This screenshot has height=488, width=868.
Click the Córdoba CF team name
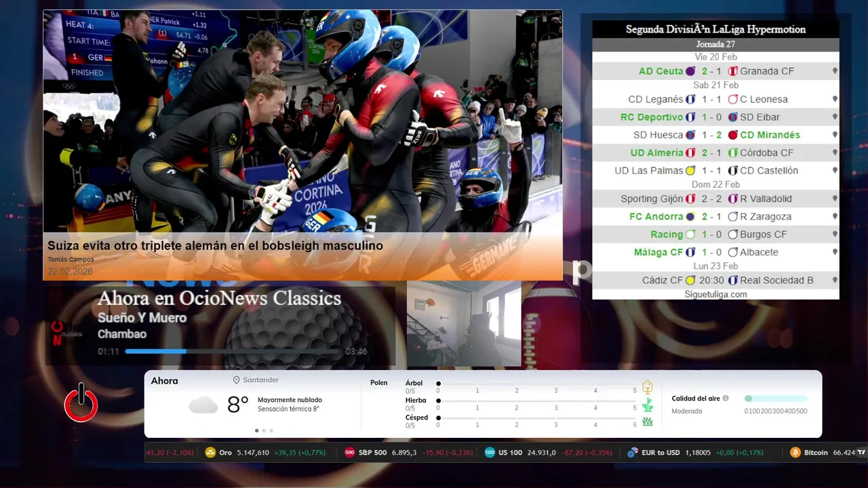[x=766, y=152]
